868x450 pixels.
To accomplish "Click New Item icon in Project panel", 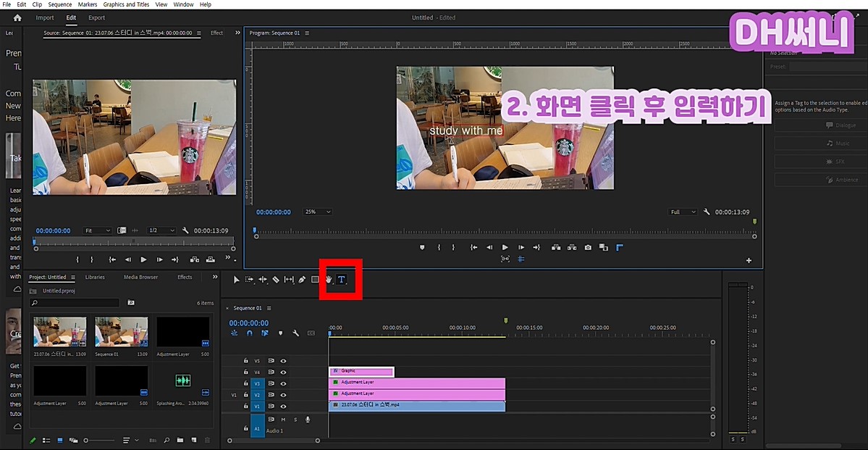I will pyautogui.click(x=193, y=440).
